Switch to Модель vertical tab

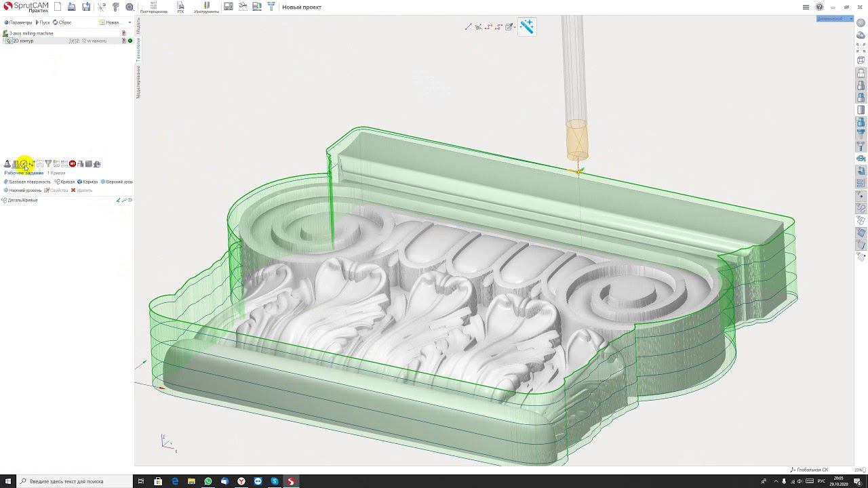138,25
